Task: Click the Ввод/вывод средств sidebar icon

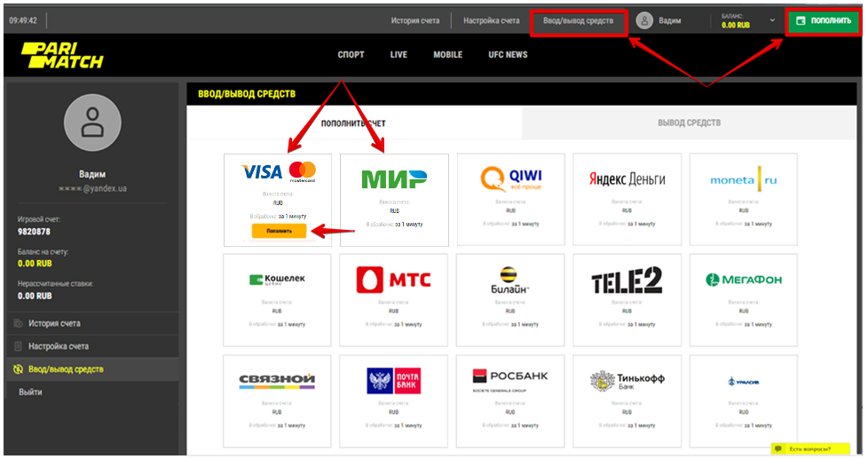Action: coord(19,369)
